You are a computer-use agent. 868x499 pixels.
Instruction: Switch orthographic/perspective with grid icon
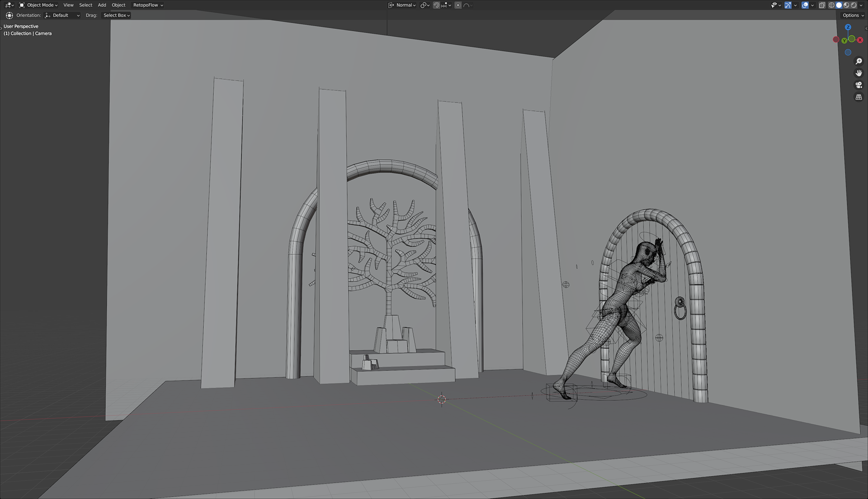(x=859, y=97)
